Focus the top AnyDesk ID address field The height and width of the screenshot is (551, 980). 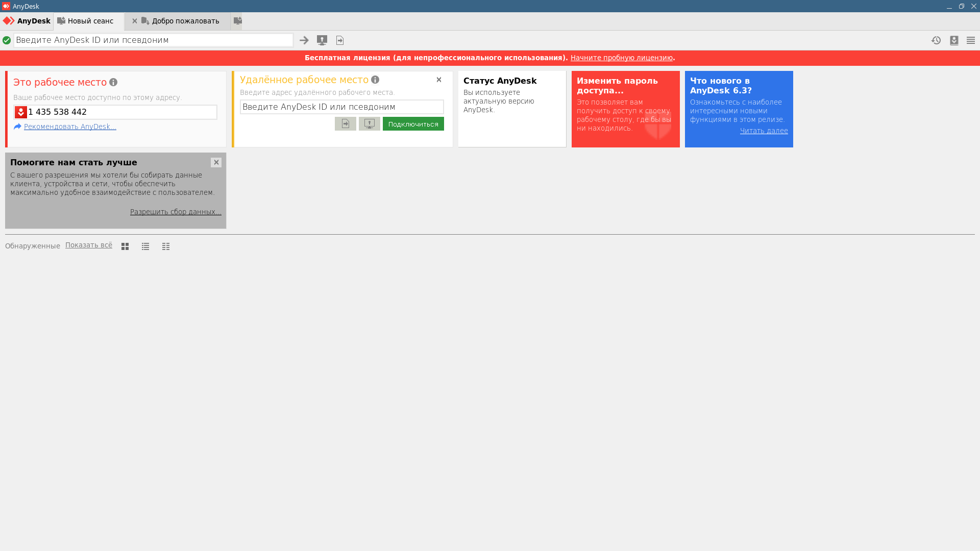[x=153, y=40]
